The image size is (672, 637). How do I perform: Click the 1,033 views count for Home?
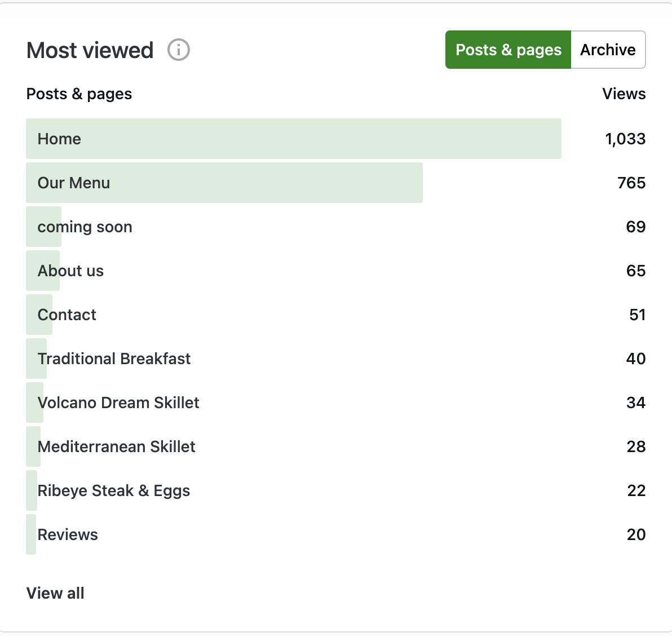pyautogui.click(x=625, y=139)
